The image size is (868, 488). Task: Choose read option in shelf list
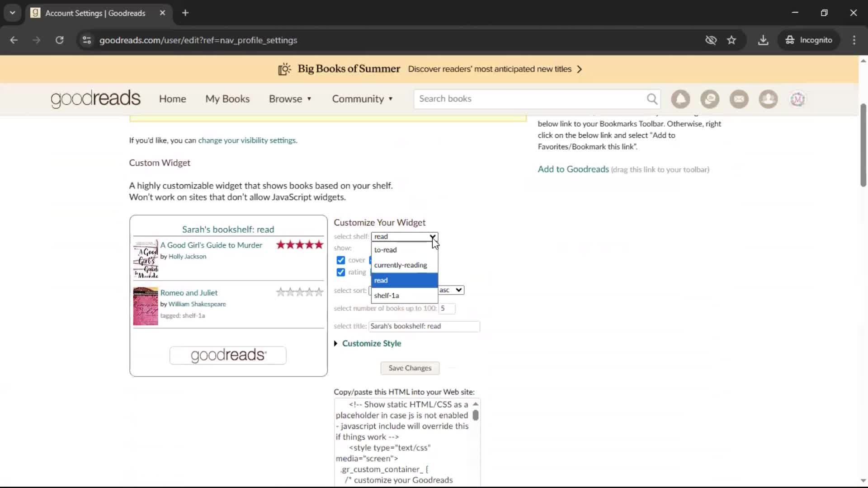405,281
